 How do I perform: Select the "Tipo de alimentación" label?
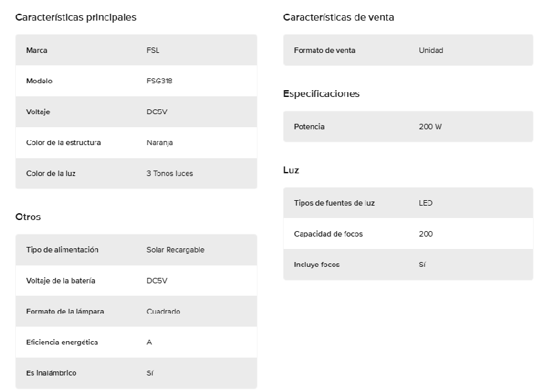pyautogui.click(x=62, y=250)
